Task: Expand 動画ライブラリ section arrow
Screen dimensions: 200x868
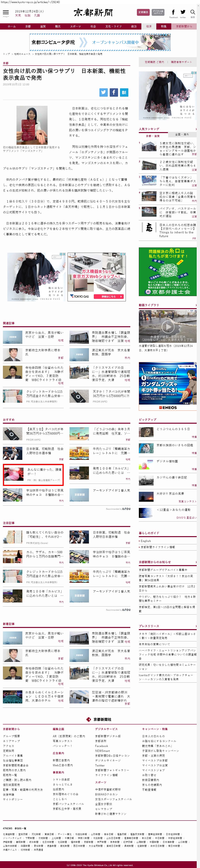Action: 196,305
